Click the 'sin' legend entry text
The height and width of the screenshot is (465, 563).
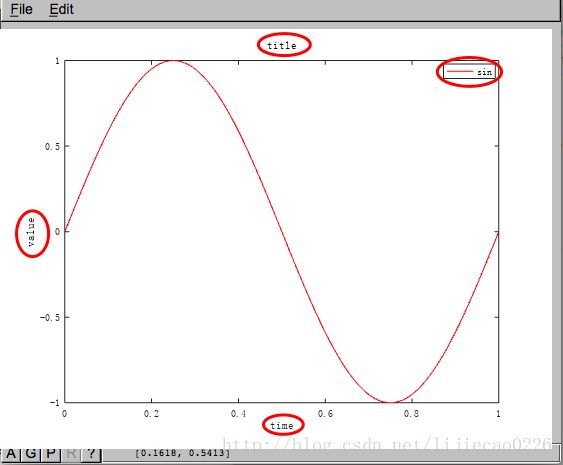pyautogui.click(x=484, y=72)
